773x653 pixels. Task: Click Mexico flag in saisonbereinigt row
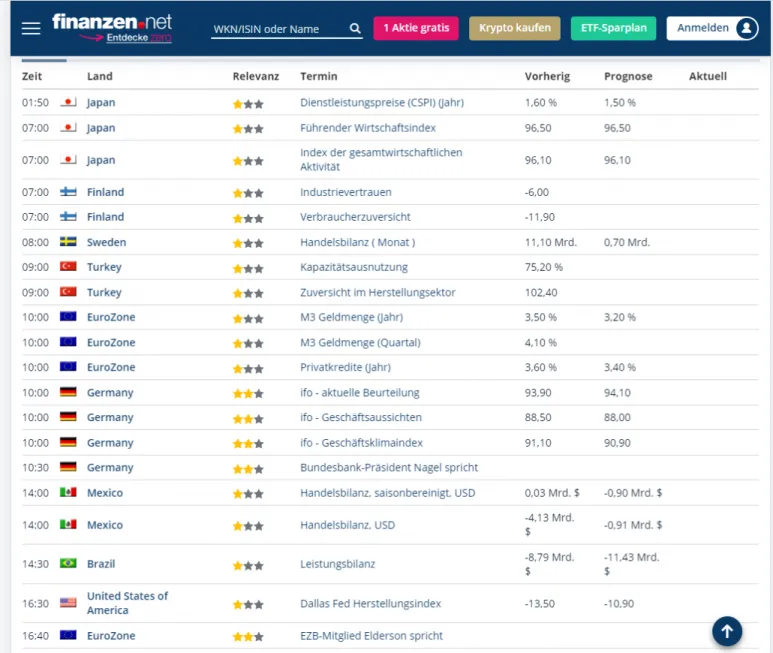68,492
